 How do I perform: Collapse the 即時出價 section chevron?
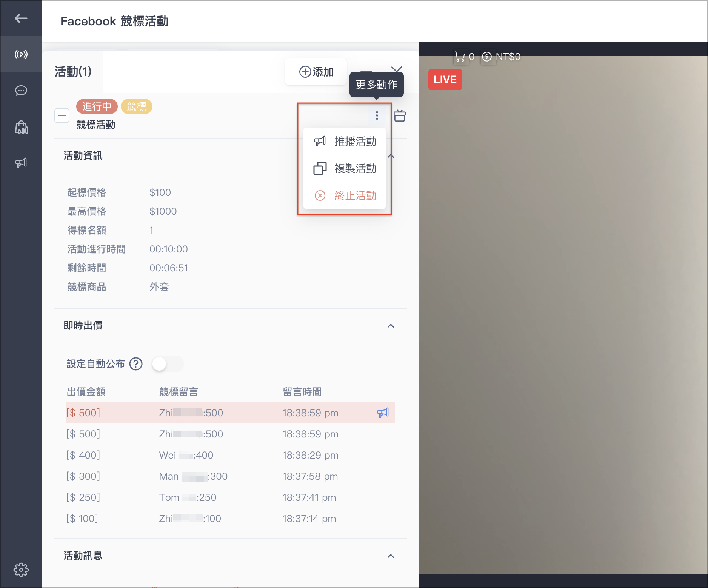pos(391,326)
